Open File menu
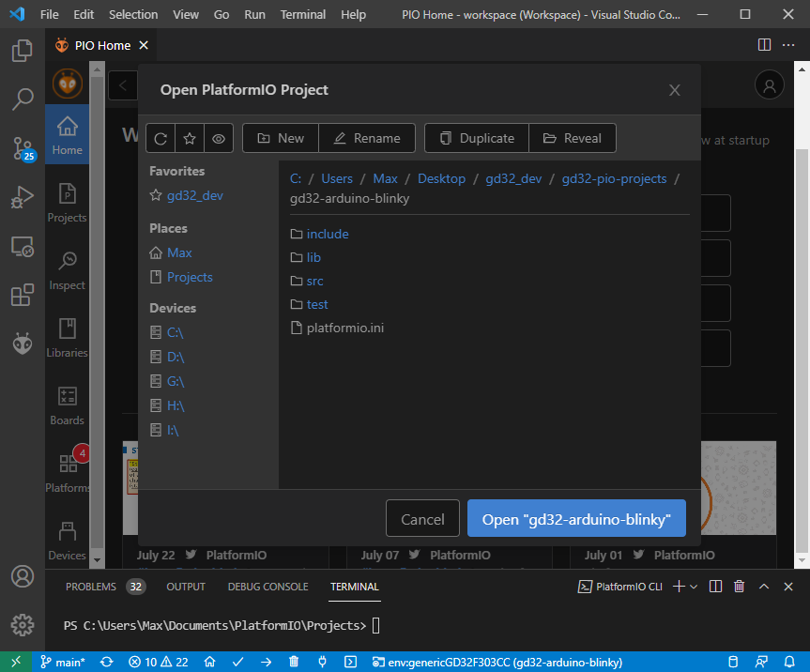Viewport: 810px width, 672px height. tap(50, 14)
